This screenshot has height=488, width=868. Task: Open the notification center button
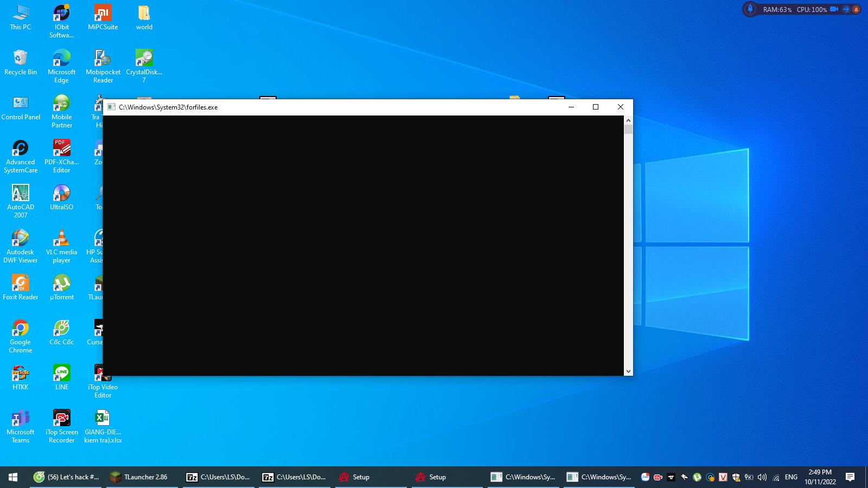click(850, 477)
